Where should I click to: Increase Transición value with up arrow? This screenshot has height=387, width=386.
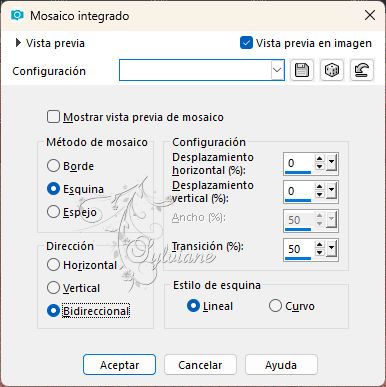pos(320,245)
